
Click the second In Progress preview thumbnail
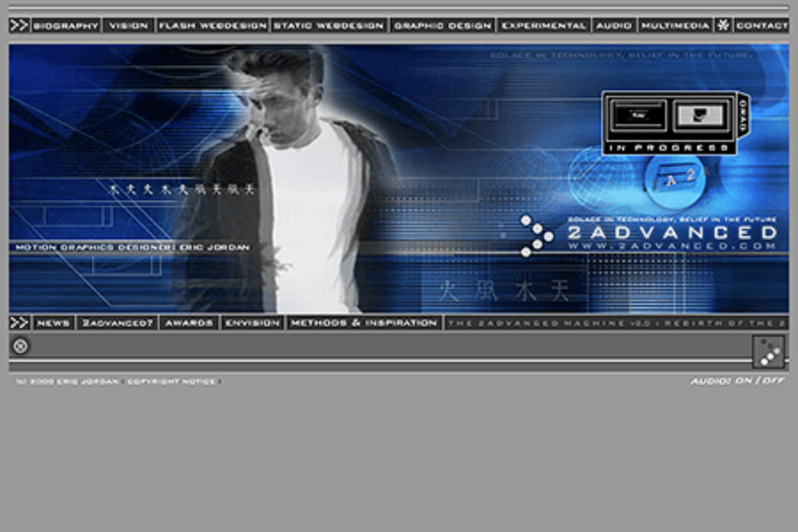tap(701, 115)
